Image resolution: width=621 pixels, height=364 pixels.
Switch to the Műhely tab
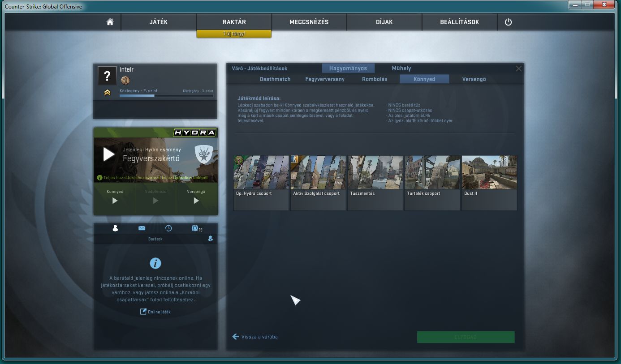[401, 69]
